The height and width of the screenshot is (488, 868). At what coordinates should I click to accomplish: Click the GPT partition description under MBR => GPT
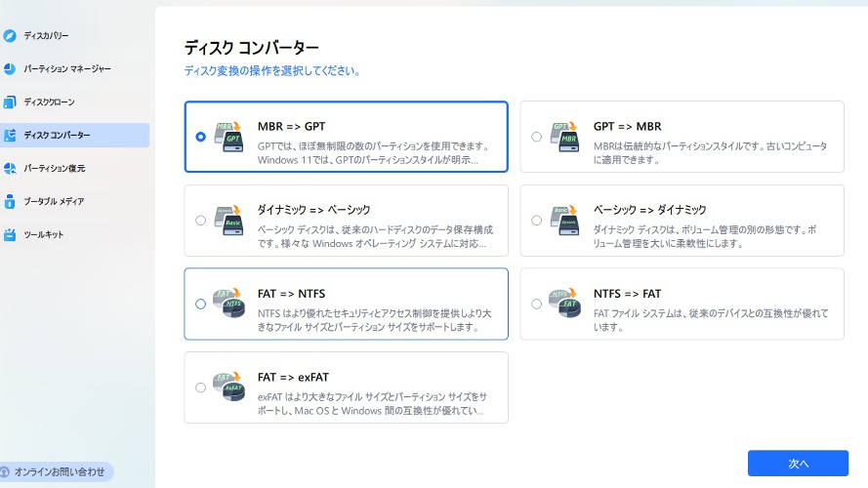(374, 153)
